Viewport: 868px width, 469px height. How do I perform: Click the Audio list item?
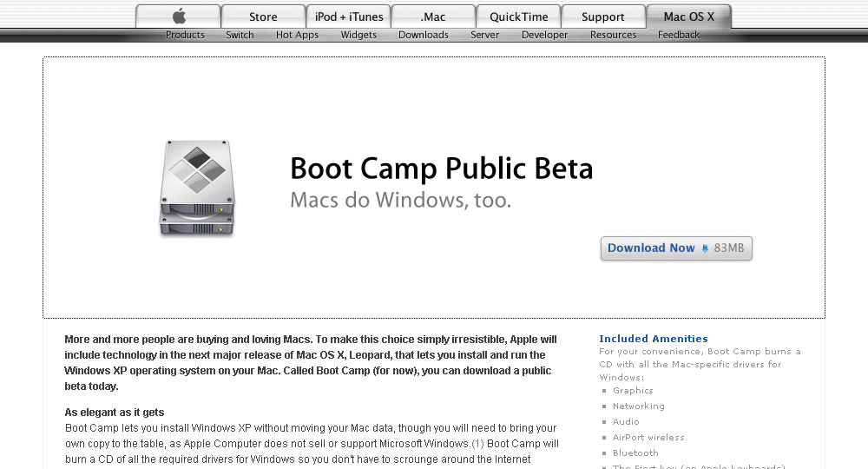click(x=626, y=421)
